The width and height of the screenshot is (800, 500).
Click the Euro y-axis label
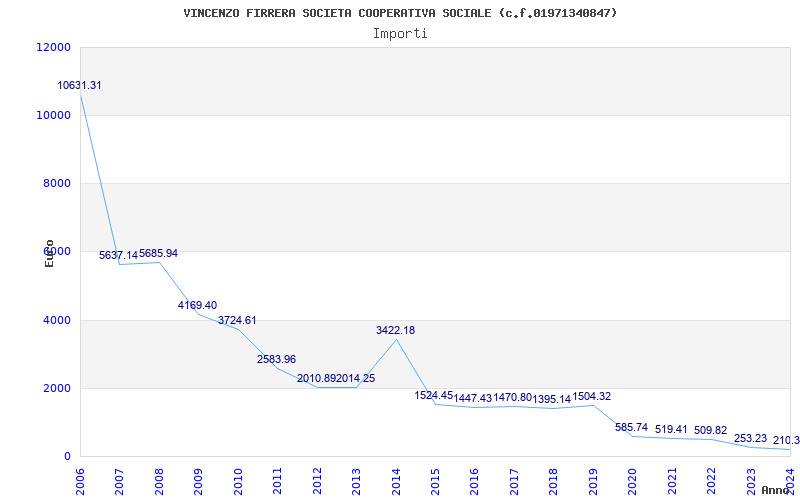pyautogui.click(x=49, y=253)
